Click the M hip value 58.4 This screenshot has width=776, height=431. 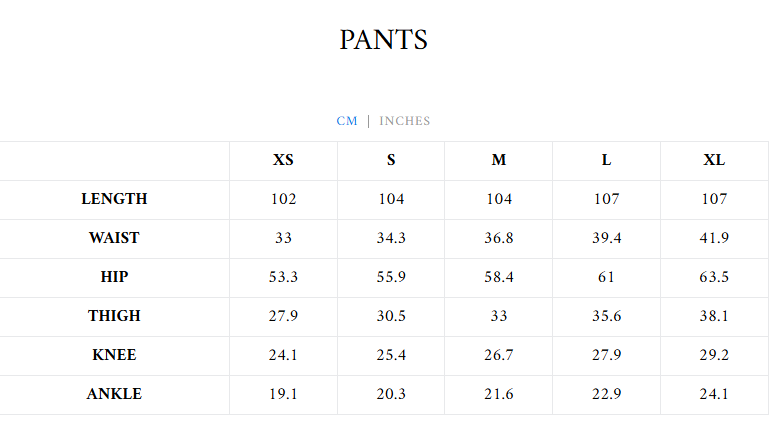click(x=499, y=277)
